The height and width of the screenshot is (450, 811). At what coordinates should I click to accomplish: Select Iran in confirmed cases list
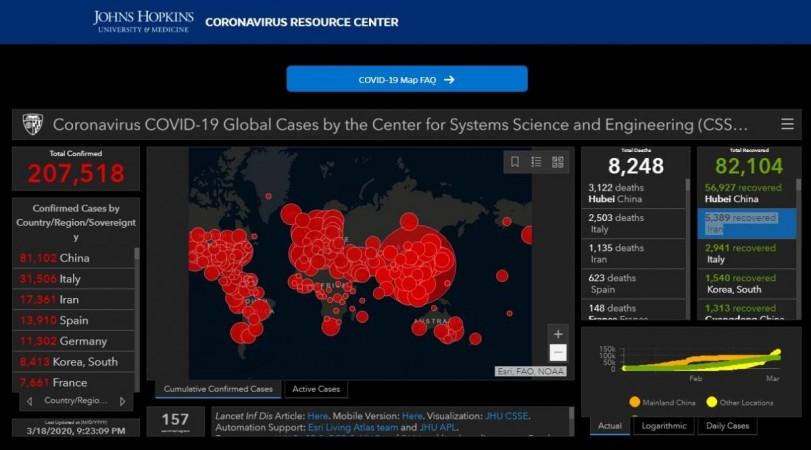73,299
